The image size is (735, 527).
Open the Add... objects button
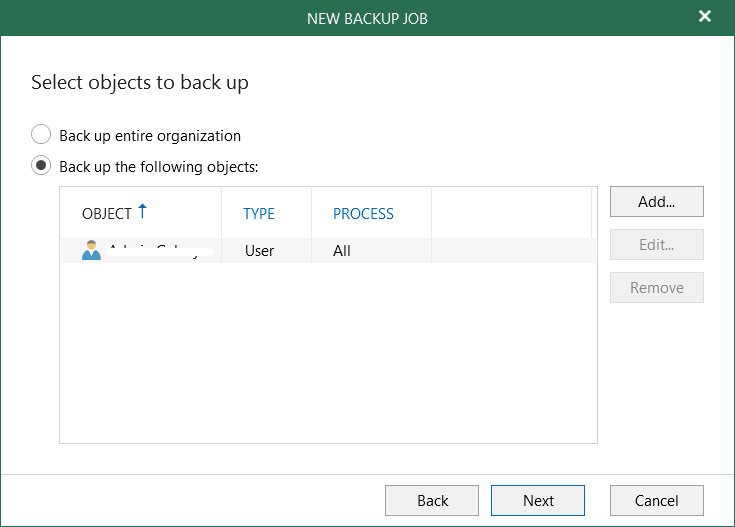click(656, 201)
